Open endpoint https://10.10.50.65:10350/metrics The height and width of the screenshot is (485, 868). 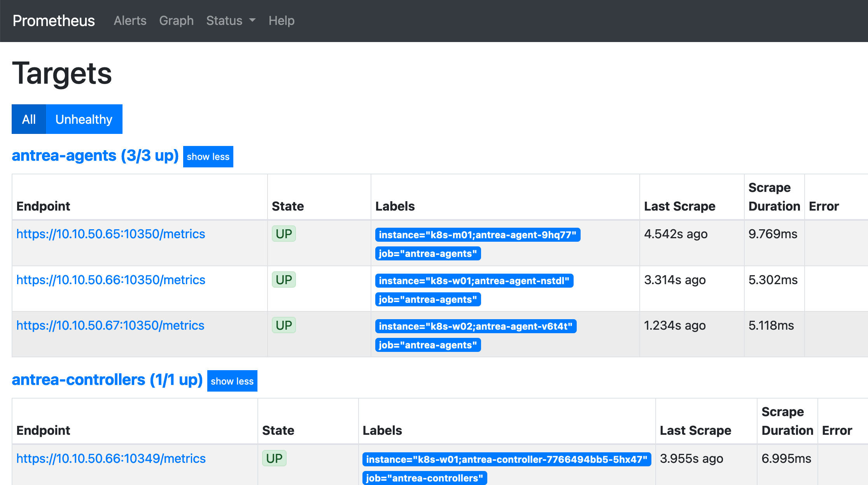pos(110,234)
